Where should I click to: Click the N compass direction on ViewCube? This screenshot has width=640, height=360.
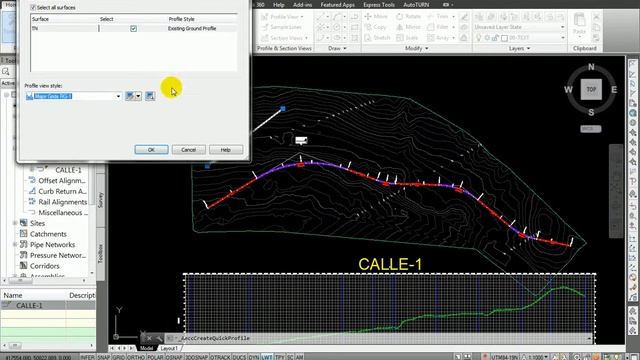[x=591, y=67]
